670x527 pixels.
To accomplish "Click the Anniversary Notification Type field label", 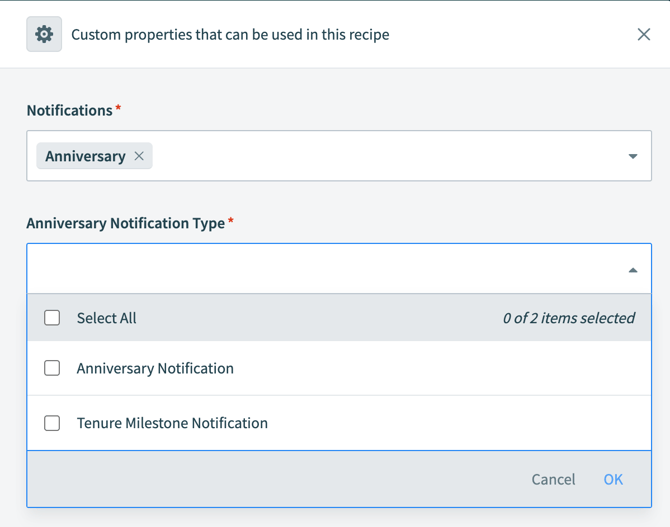I will [125, 223].
